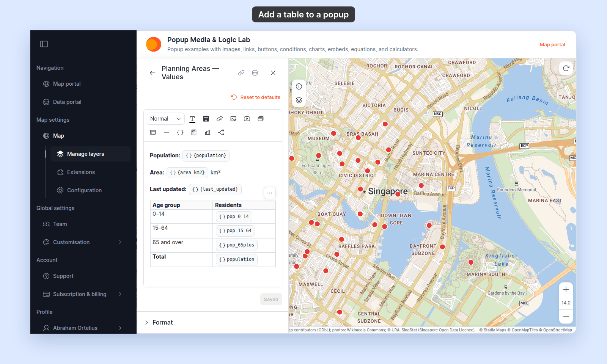Add an image with the picture icon
The height and width of the screenshot is (364, 607).
coord(233,119)
